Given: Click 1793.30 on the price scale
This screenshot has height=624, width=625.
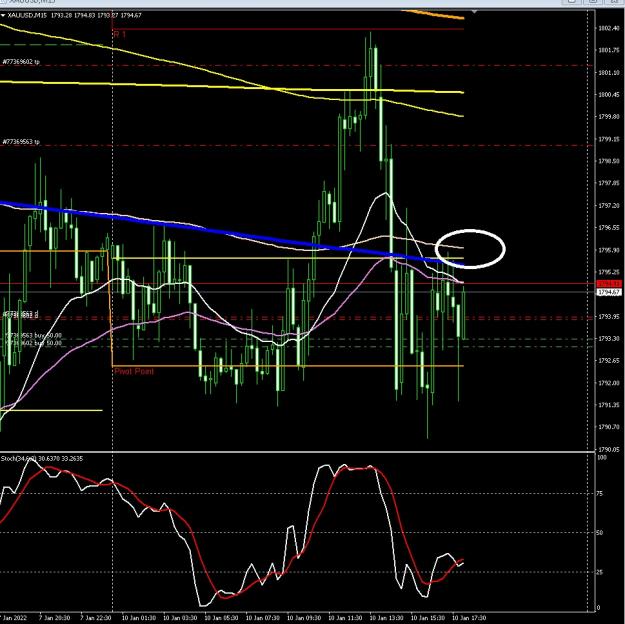Looking at the screenshot, I should pyautogui.click(x=608, y=339).
